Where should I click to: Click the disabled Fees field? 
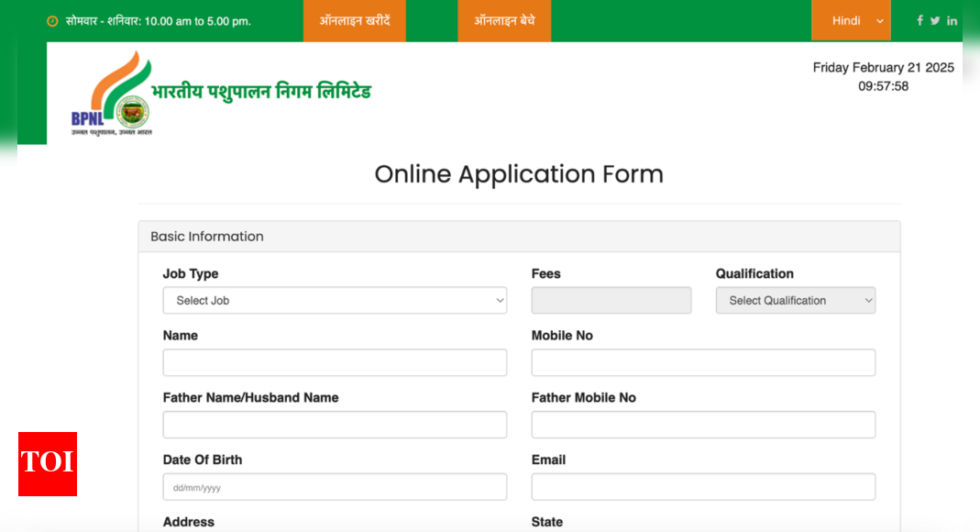tap(611, 300)
